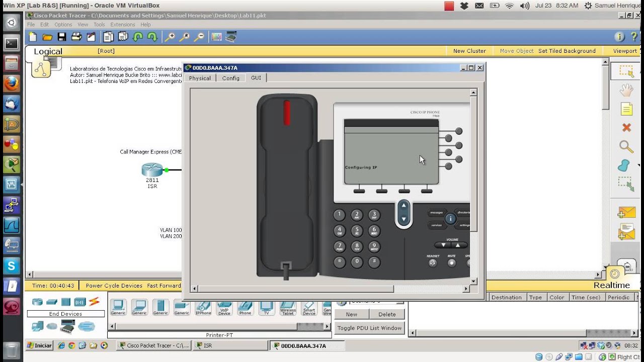Select the Routers device category icon
Image resolution: width=644 pixels, height=362 pixels.
[38, 302]
